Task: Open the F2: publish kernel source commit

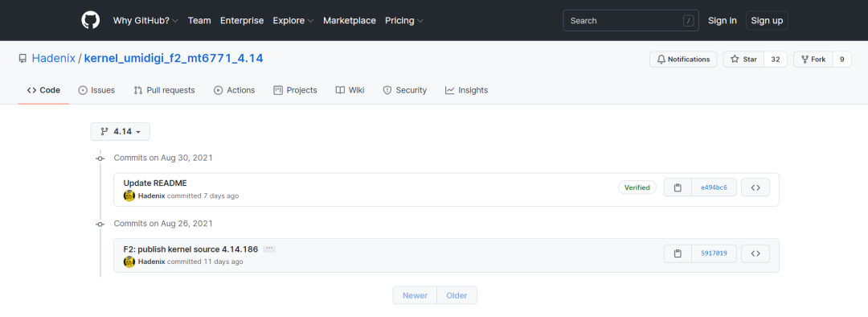Action: point(190,249)
